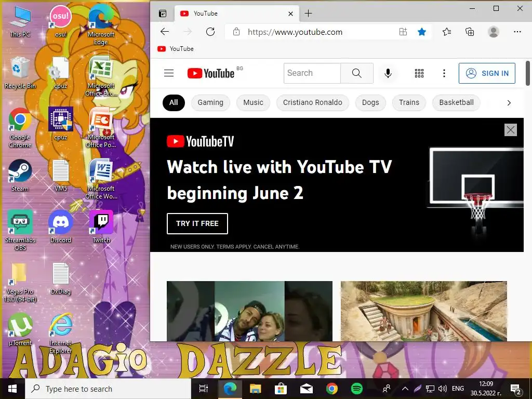Select the Trains filter chip
532x399 pixels.
point(409,102)
